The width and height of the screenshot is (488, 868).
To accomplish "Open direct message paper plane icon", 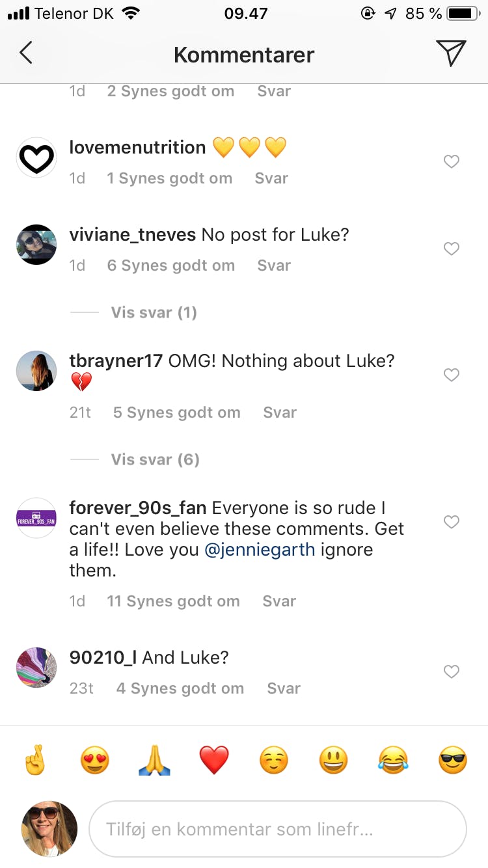I will (451, 53).
